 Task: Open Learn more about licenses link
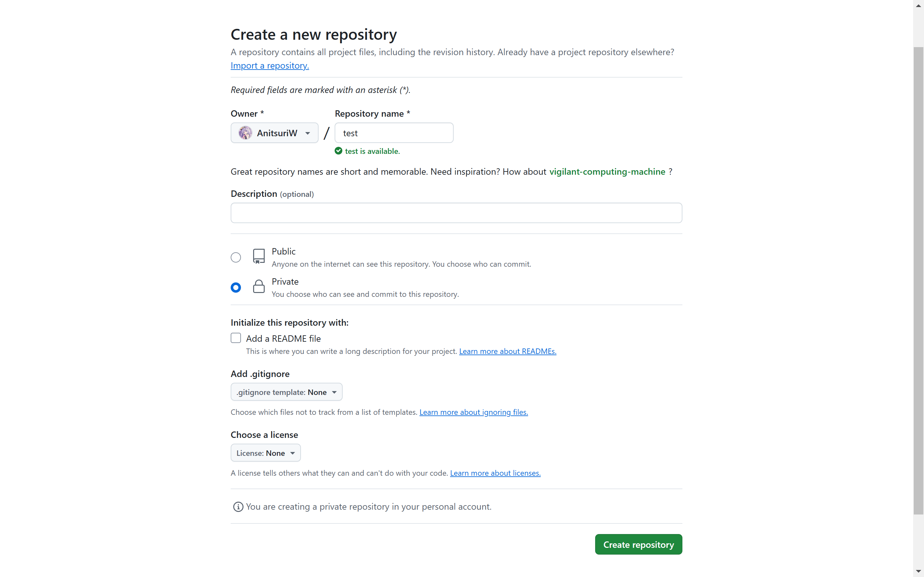pos(495,473)
